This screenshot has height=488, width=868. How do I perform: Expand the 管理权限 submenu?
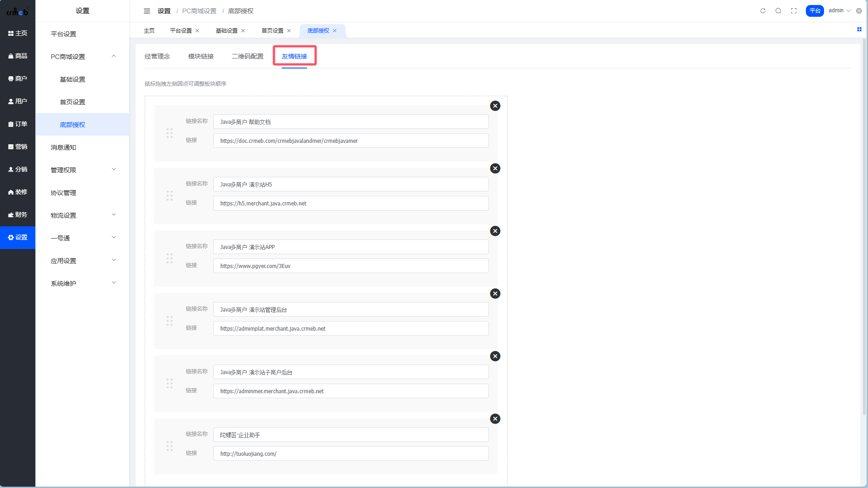[83, 170]
